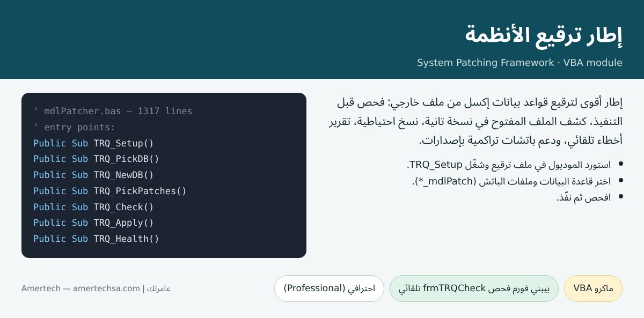Click code line Public Sub TRQ_Apply()
This screenshot has height=318, width=644.
pyautogui.click(x=93, y=223)
